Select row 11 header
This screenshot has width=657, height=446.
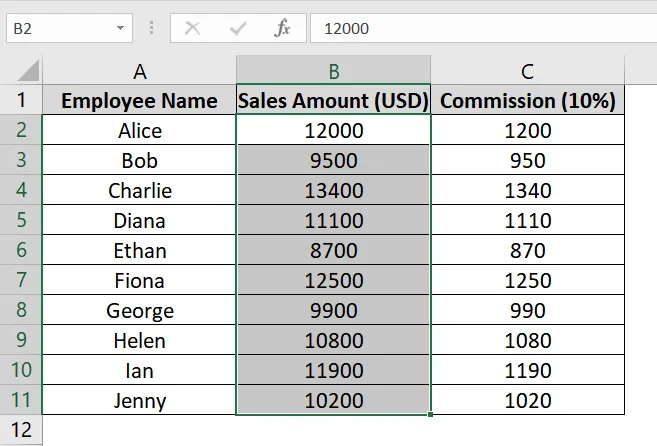(x=21, y=399)
